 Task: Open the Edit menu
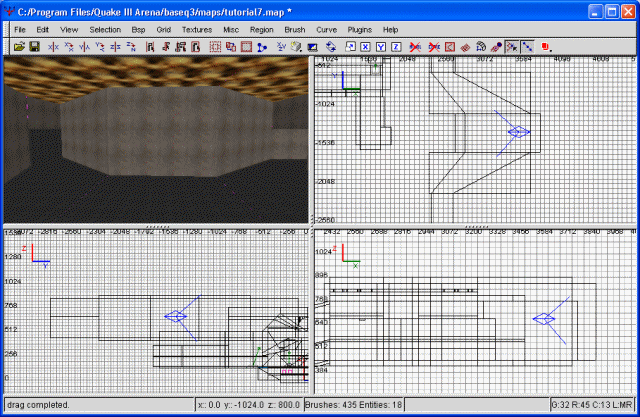(x=42, y=30)
